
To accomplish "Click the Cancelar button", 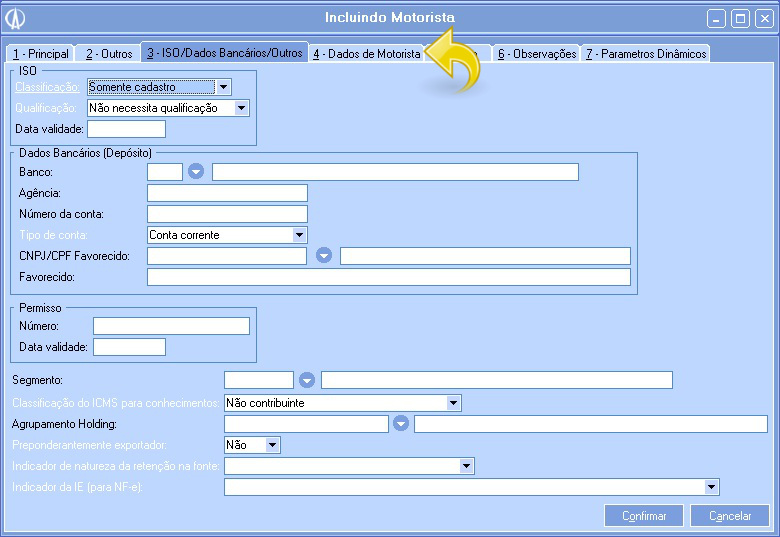I will click(730, 516).
